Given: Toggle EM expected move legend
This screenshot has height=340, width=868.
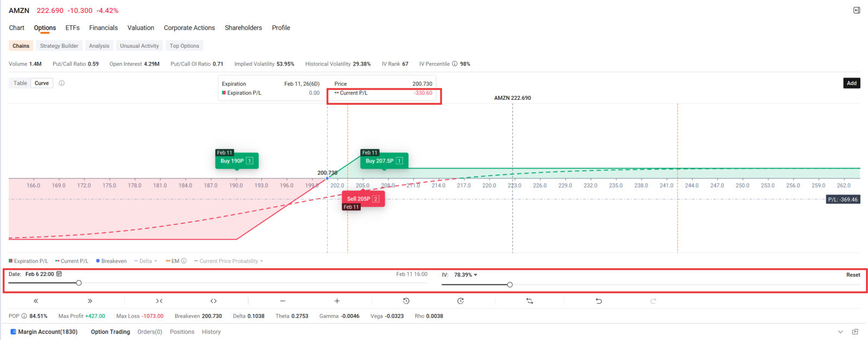Looking at the screenshot, I should click(x=173, y=261).
